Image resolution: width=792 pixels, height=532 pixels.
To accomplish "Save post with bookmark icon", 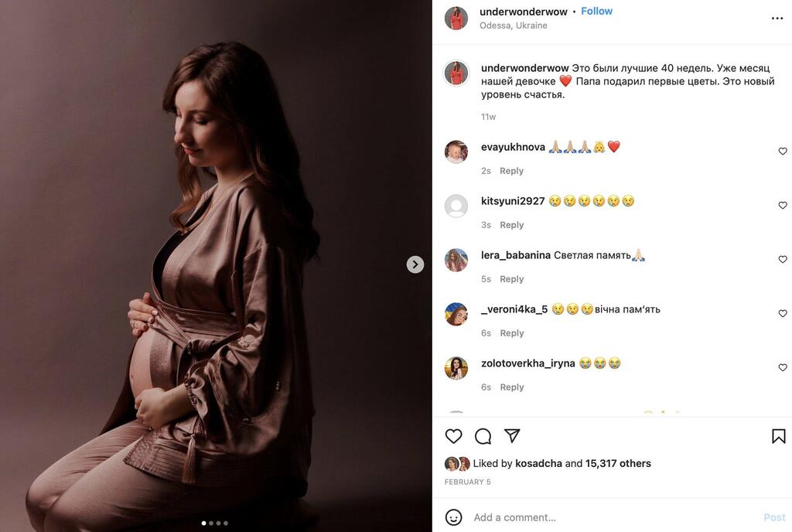I will coord(778,436).
